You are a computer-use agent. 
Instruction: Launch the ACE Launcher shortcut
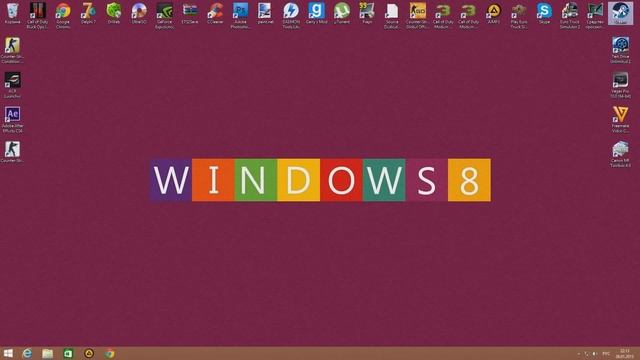click(x=12, y=85)
